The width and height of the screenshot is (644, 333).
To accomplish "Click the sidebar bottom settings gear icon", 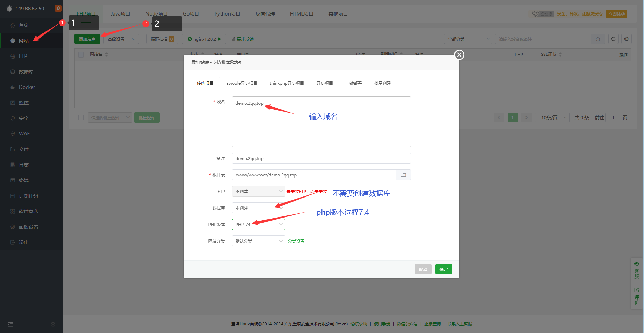I will tap(53, 324).
